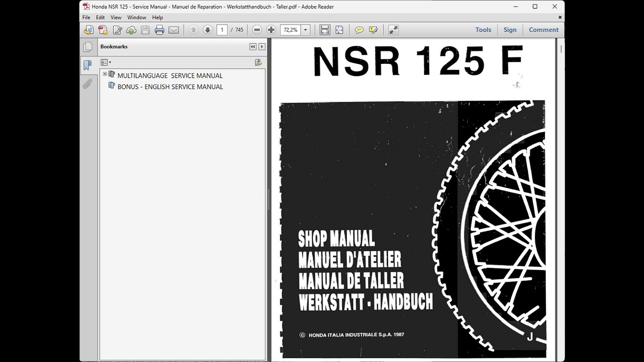Screen dimensions: 644x362
Task: Toggle the Bookmarks side panel icon
Action: [x=88, y=65]
